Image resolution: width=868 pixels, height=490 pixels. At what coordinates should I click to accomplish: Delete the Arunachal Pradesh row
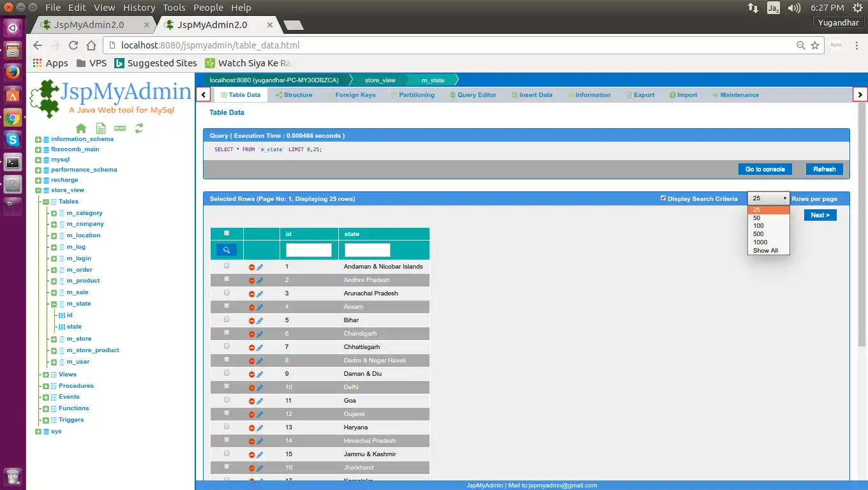pyautogui.click(x=251, y=294)
